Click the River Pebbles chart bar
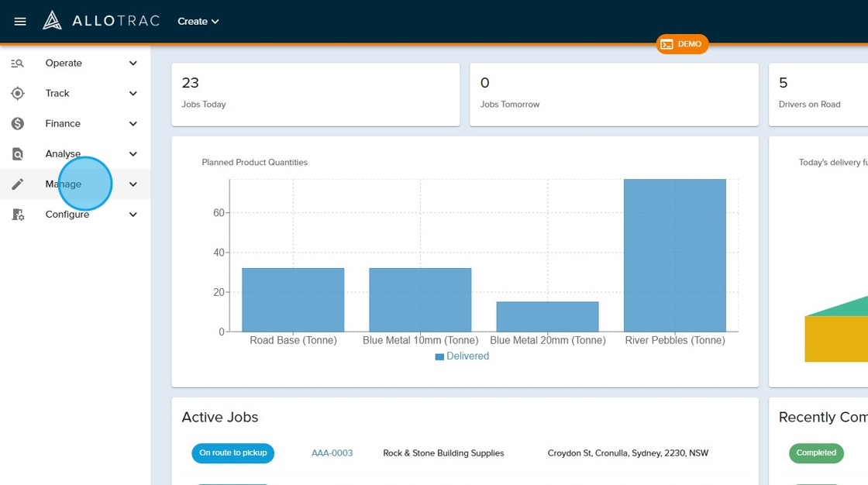The width and height of the screenshot is (868, 485). pyautogui.click(x=674, y=256)
